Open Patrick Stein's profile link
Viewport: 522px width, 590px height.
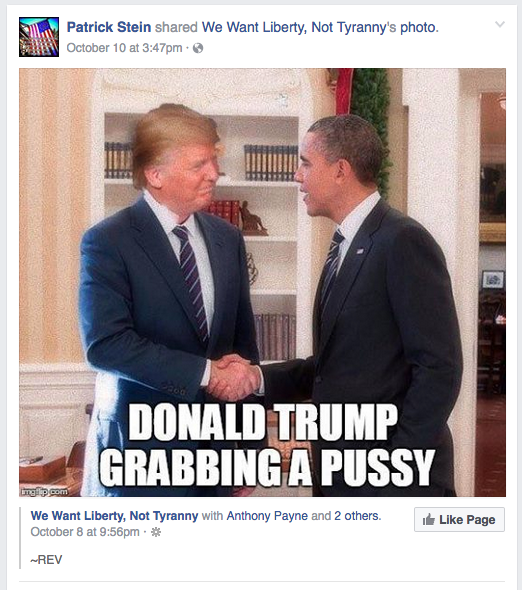pyautogui.click(x=109, y=27)
